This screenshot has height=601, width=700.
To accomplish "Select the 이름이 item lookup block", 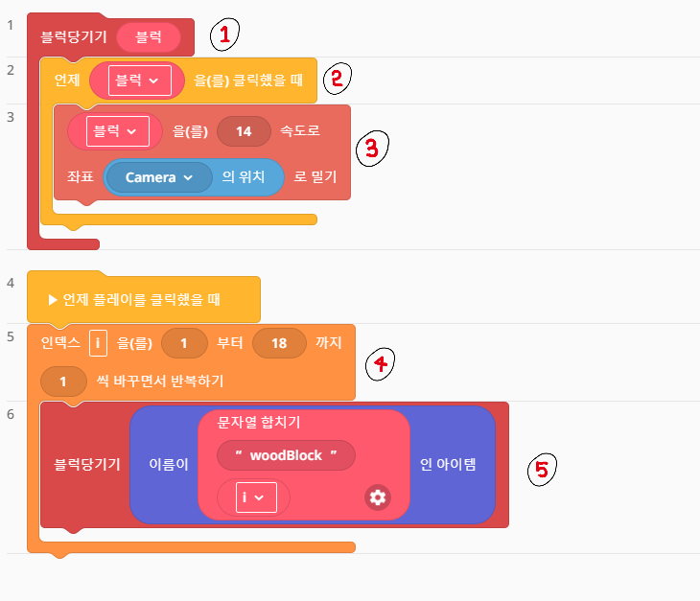I will pos(167,465).
